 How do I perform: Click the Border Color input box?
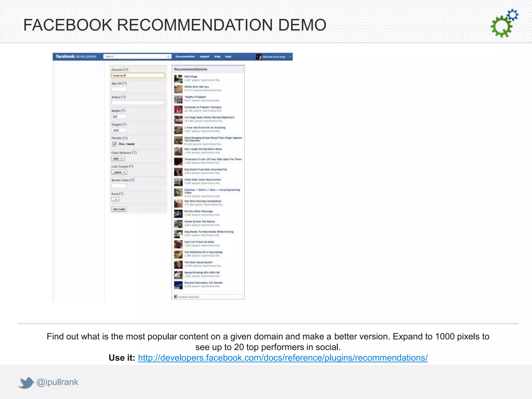[x=119, y=186]
